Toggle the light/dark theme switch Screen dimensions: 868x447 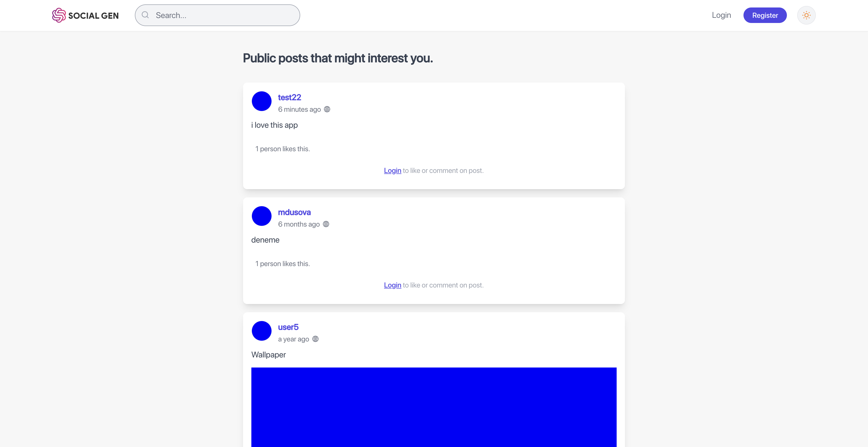806,15
